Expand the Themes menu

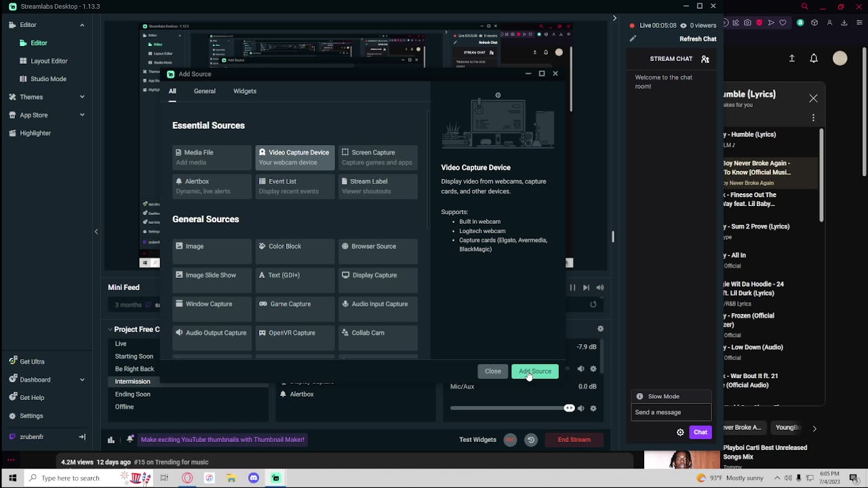point(82,97)
